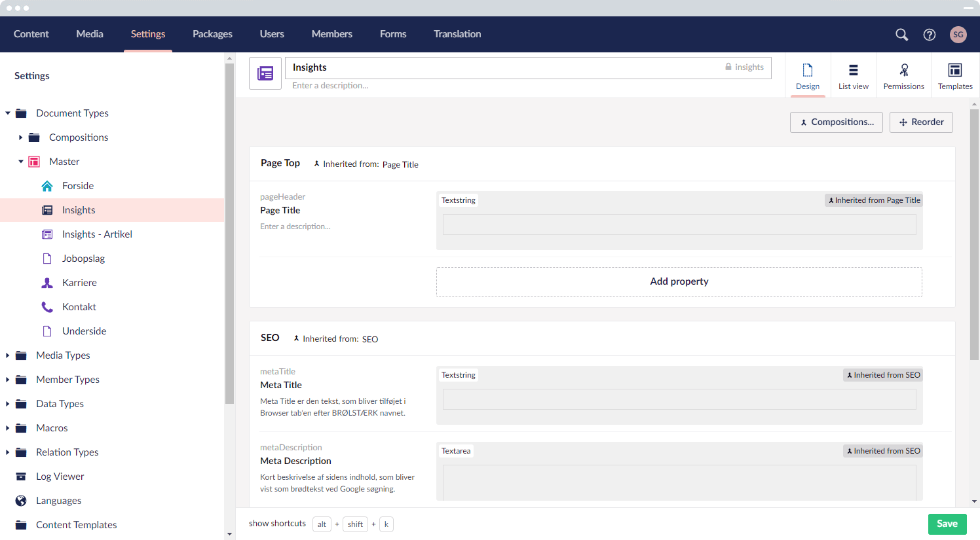Open Permissions via the key icon
The width and height of the screenshot is (980, 540).
(x=903, y=69)
